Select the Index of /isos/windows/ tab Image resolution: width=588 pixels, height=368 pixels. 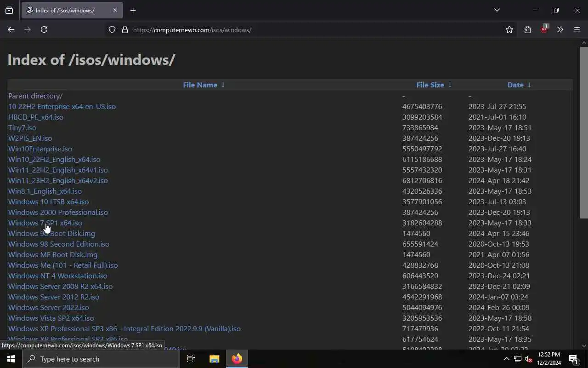pos(72,10)
